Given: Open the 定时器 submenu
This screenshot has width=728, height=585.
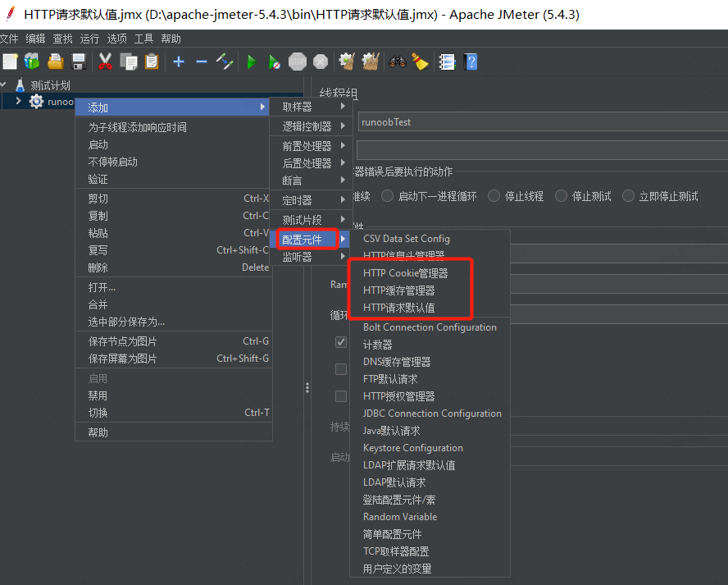Looking at the screenshot, I should click(x=311, y=200).
